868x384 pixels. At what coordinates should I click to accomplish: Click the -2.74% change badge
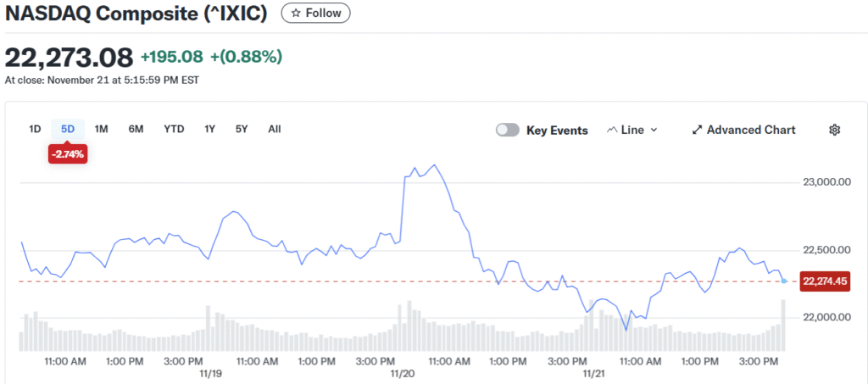click(68, 154)
